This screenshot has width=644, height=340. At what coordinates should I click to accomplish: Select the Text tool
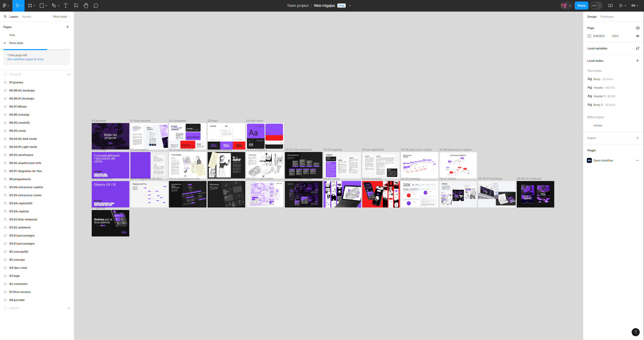coord(66,6)
